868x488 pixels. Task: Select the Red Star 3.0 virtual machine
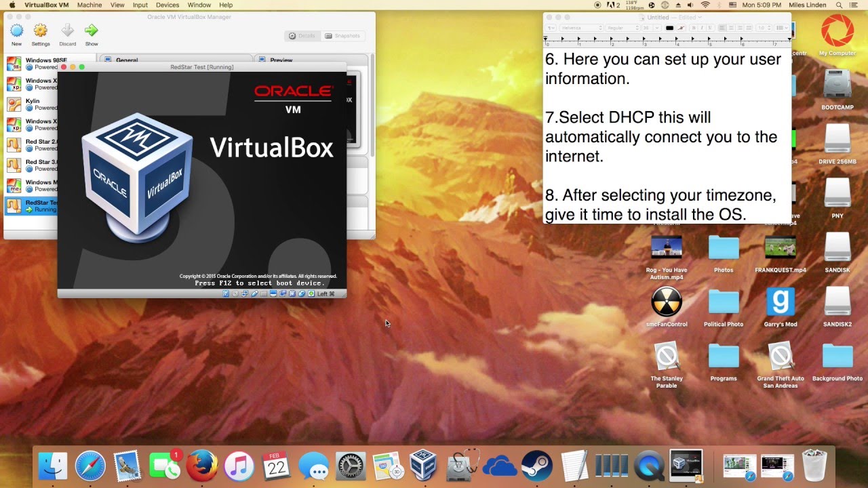[x=31, y=165]
